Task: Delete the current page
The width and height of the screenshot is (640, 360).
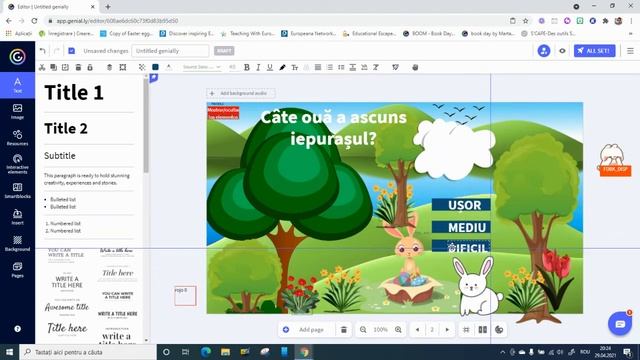Action: (344, 329)
